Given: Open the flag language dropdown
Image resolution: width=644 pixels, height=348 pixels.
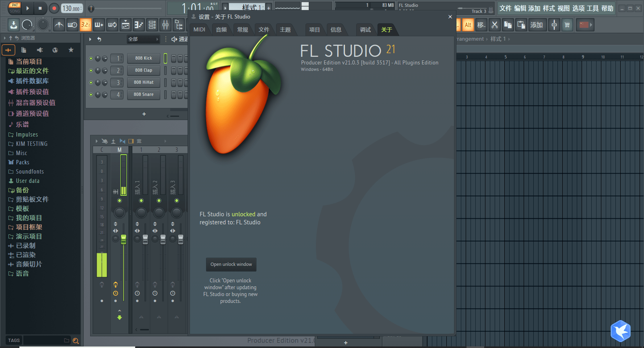Looking at the screenshot, I should coord(586,25).
